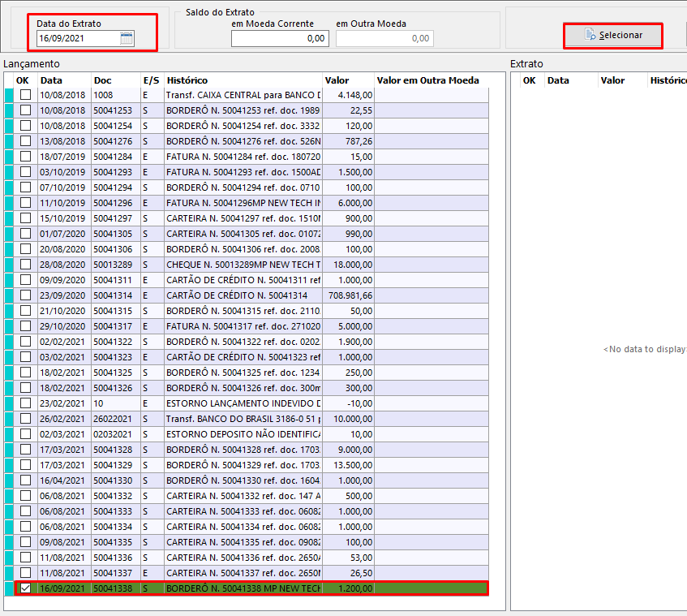Click the Transf. BANCO DO BRASIL 3186-0 entry

243,419
